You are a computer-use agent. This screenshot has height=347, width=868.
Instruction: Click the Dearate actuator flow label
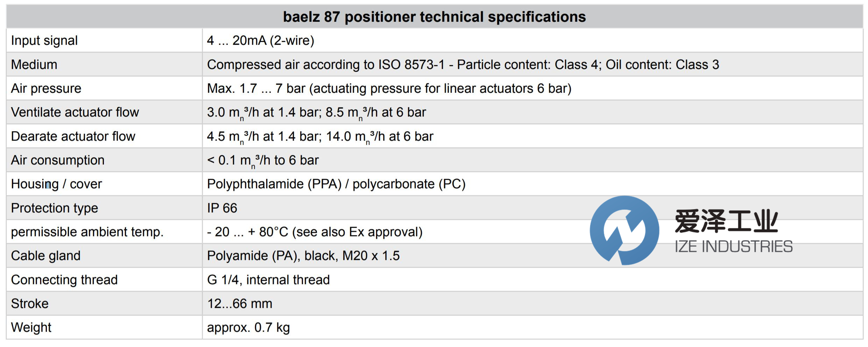(73, 136)
